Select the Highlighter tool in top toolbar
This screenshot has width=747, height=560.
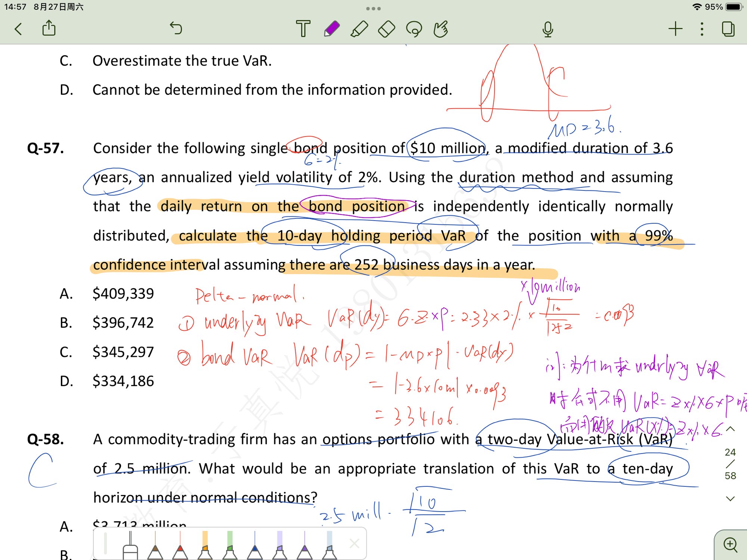[359, 29]
